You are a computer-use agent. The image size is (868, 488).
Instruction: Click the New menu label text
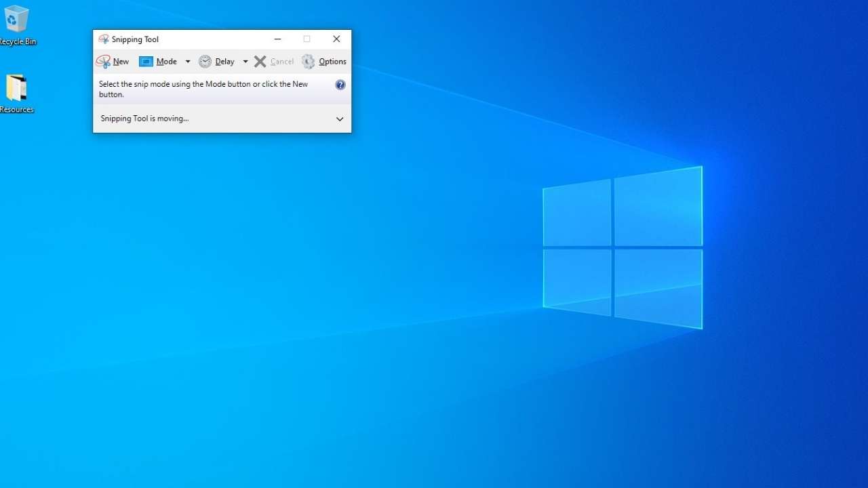click(x=121, y=62)
